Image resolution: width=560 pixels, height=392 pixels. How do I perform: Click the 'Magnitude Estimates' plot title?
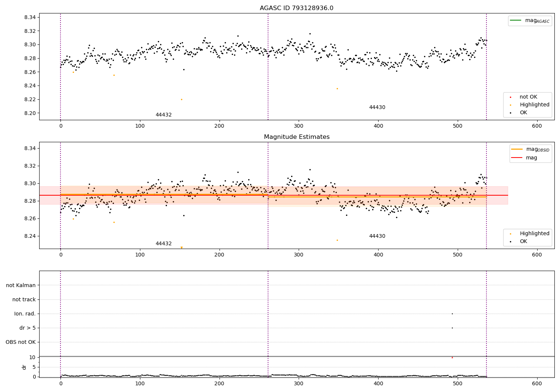tap(296, 137)
